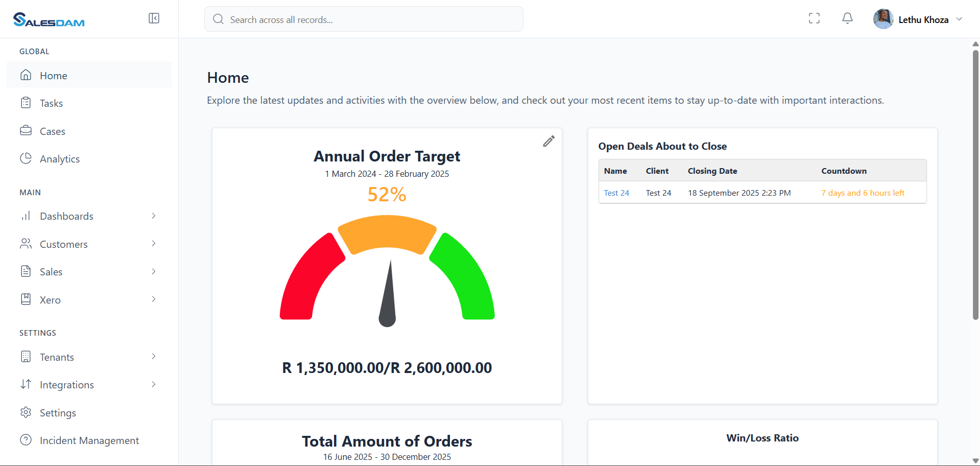The height and width of the screenshot is (466, 980).
Task: Expand the Customers menu chevron
Action: coord(153,244)
